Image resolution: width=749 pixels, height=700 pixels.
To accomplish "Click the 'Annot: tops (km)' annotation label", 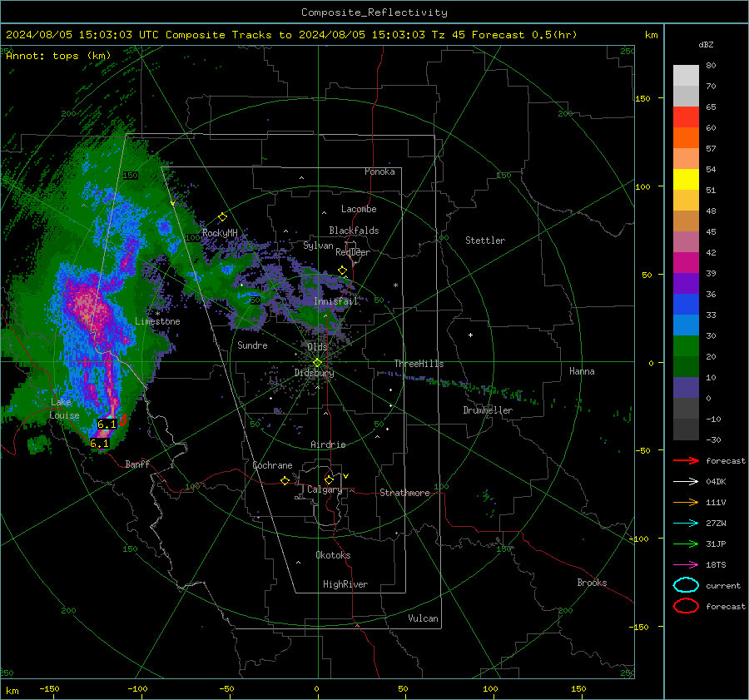I will pos(58,56).
